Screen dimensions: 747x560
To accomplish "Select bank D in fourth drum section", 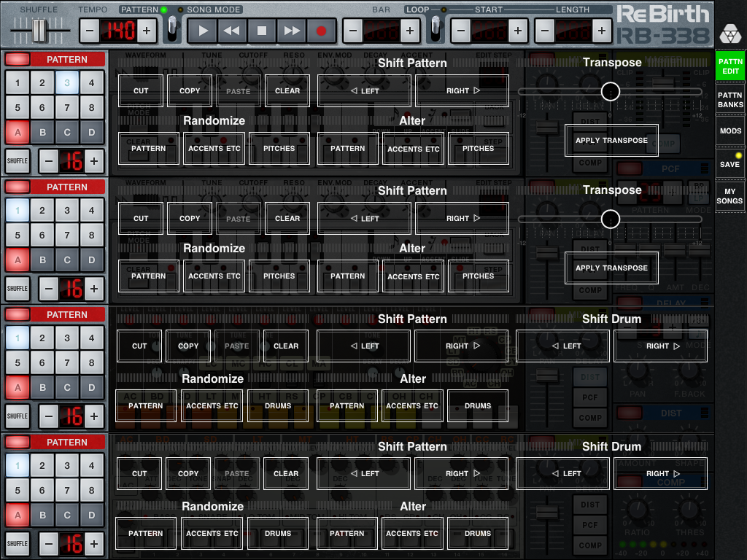I will [x=91, y=516].
